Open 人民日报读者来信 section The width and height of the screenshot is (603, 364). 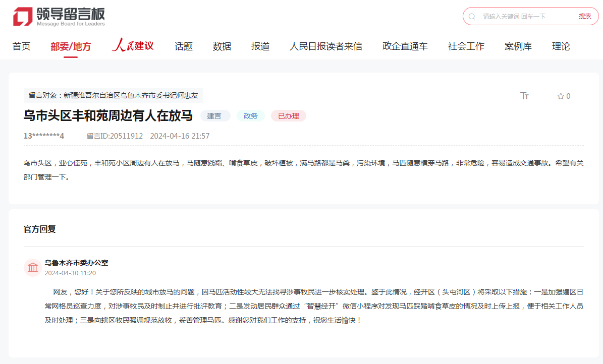pos(325,46)
